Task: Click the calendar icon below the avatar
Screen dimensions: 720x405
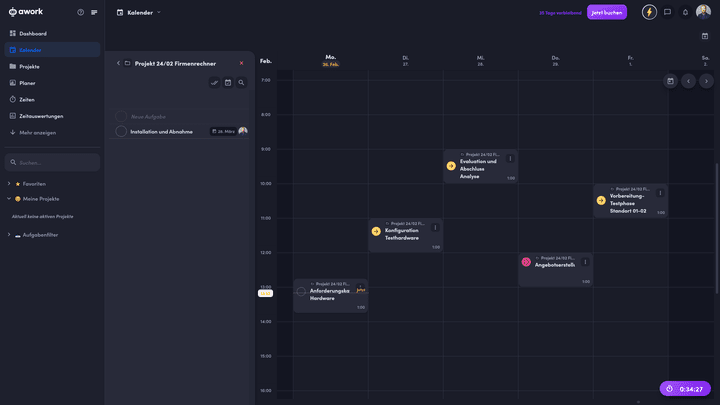Action: pyautogui.click(x=705, y=36)
